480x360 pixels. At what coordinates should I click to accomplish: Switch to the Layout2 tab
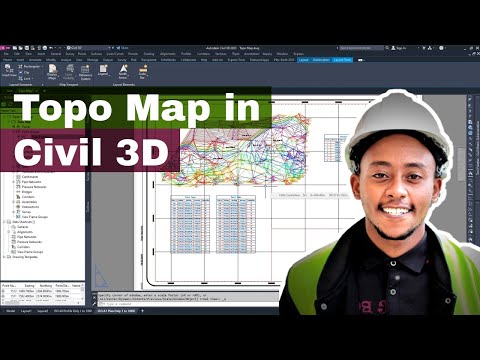(42, 311)
